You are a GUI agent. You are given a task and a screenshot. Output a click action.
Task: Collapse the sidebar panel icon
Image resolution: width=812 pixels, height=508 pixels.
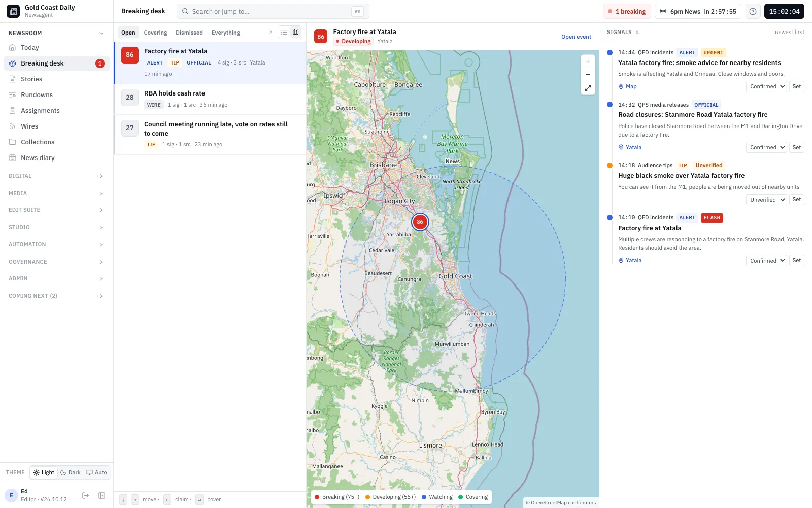tap(101, 496)
